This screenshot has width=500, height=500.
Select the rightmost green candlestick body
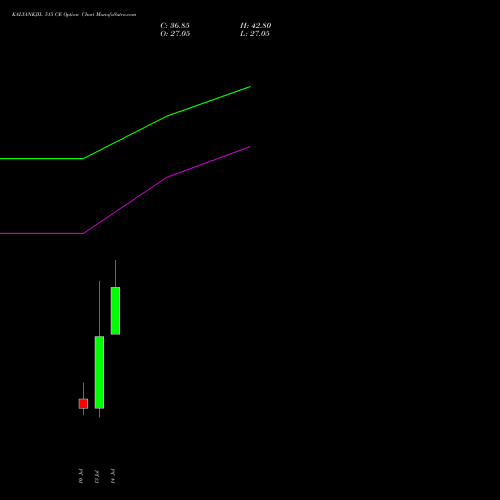pyautogui.click(x=115, y=311)
